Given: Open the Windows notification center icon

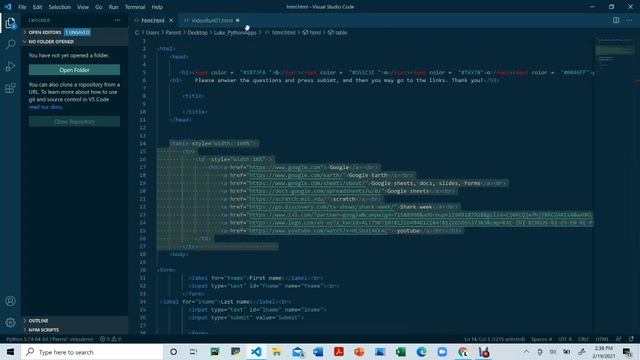Looking at the screenshot, I should pos(628,352).
